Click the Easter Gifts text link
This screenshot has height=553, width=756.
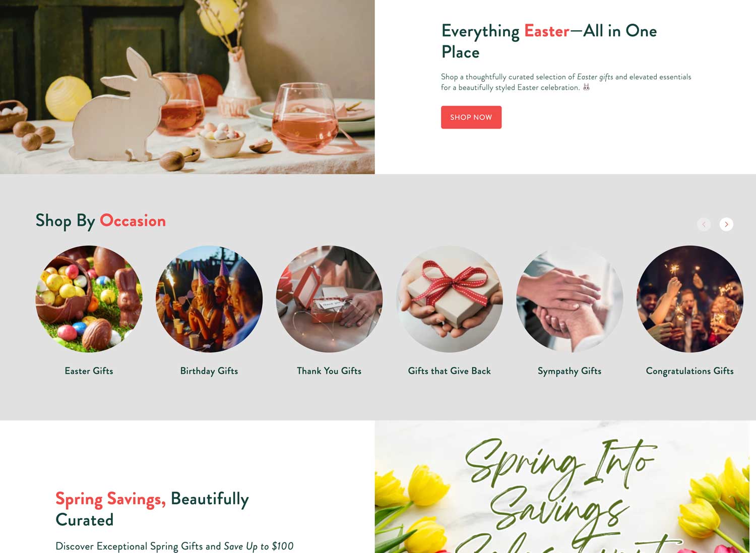pyautogui.click(x=89, y=371)
